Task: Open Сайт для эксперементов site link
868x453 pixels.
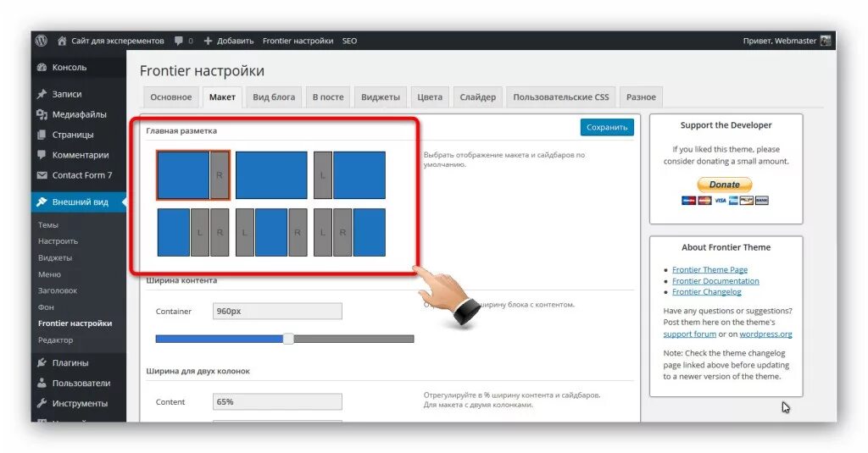Action: pos(111,41)
